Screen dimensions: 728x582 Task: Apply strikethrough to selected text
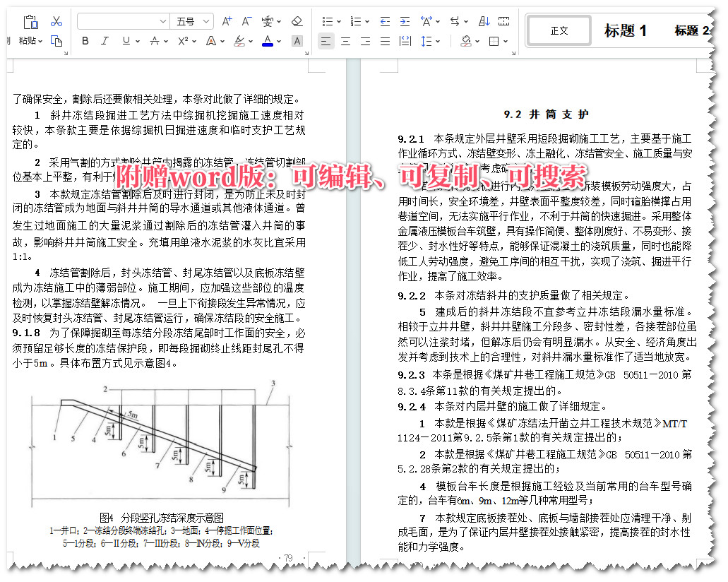click(155, 41)
